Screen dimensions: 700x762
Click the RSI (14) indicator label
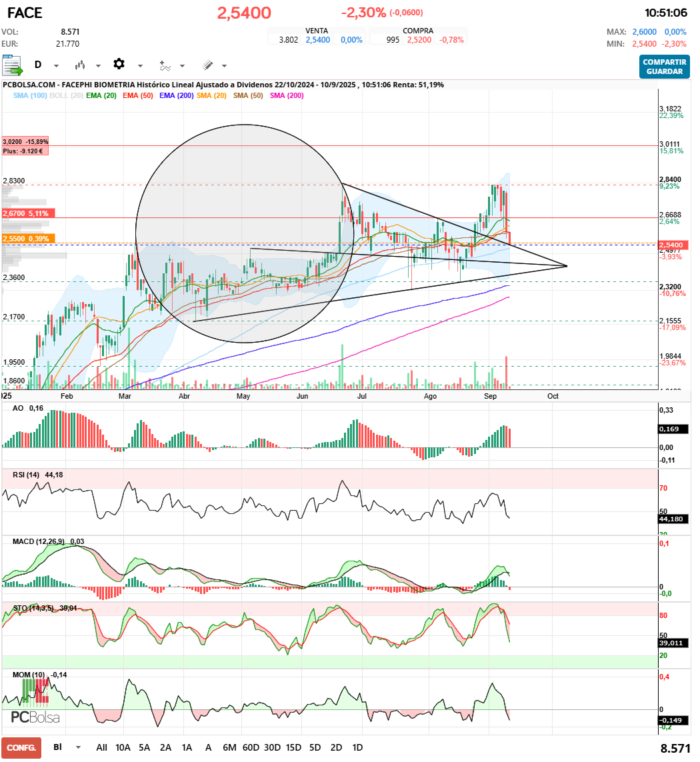pyautogui.click(x=38, y=475)
